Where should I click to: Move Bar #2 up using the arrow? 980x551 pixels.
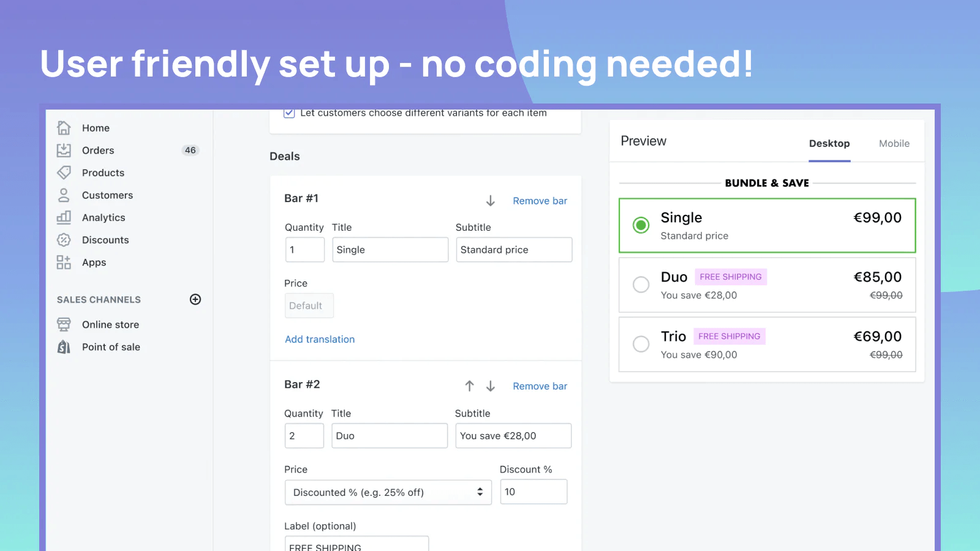[469, 386]
